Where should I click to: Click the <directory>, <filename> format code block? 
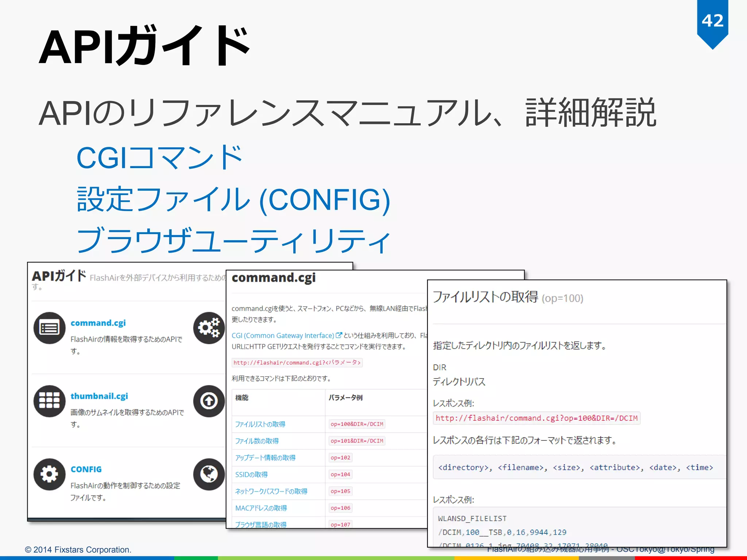pos(580,467)
